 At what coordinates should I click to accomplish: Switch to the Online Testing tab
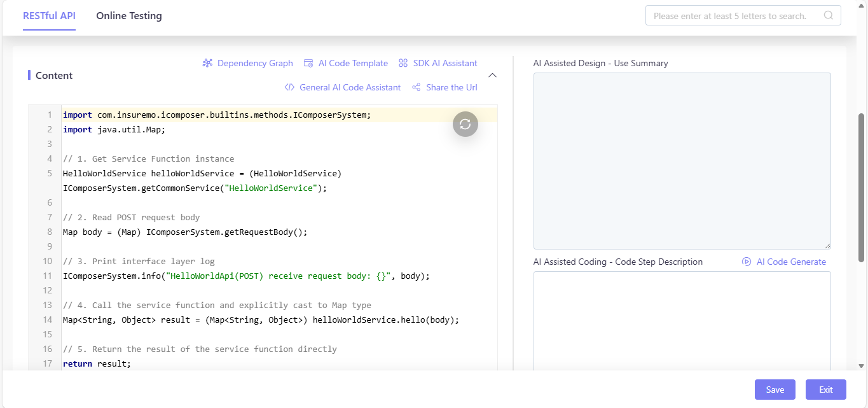[129, 16]
